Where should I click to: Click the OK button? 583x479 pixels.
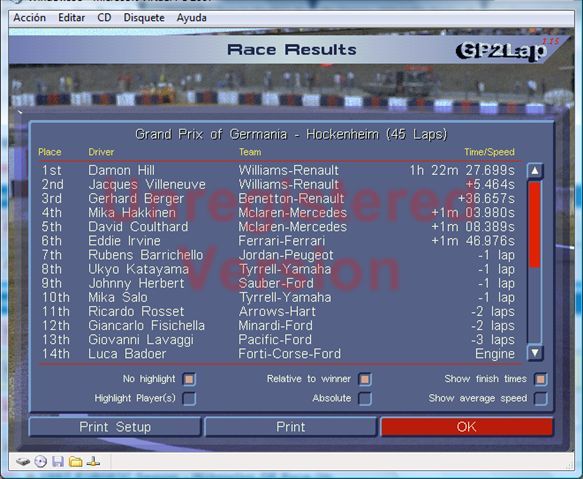click(467, 427)
